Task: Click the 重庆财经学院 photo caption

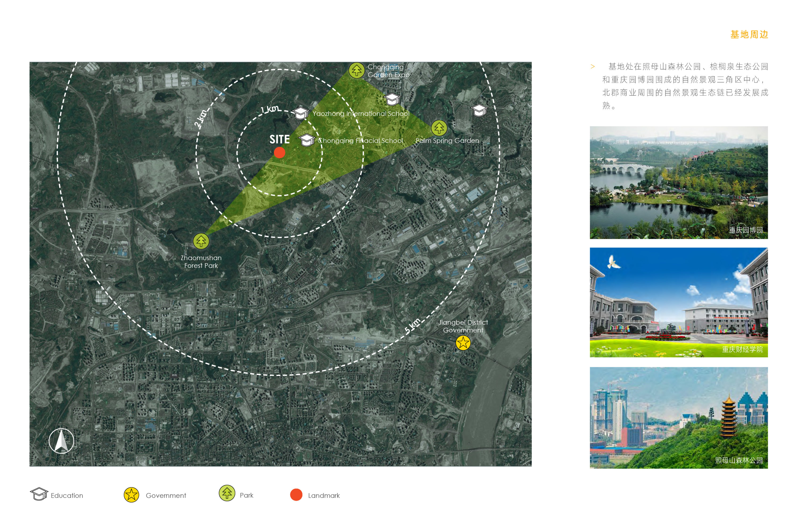Action: (x=742, y=349)
